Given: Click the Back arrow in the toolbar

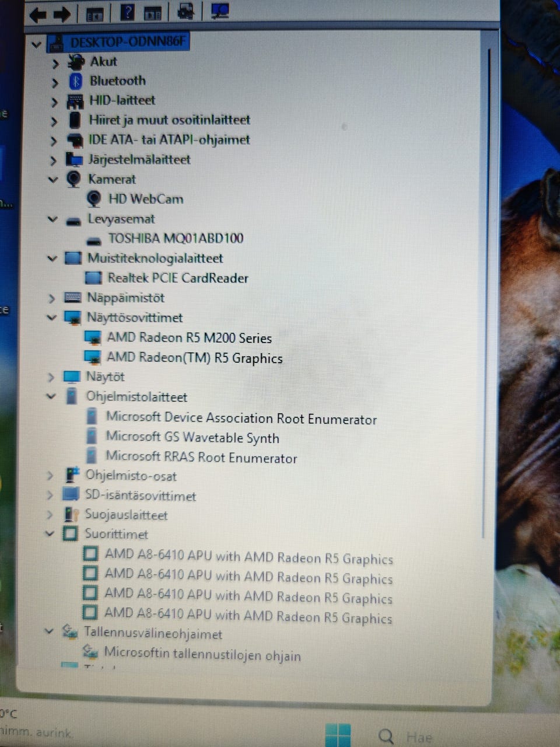Looking at the screenshot, I should (38, 15).
